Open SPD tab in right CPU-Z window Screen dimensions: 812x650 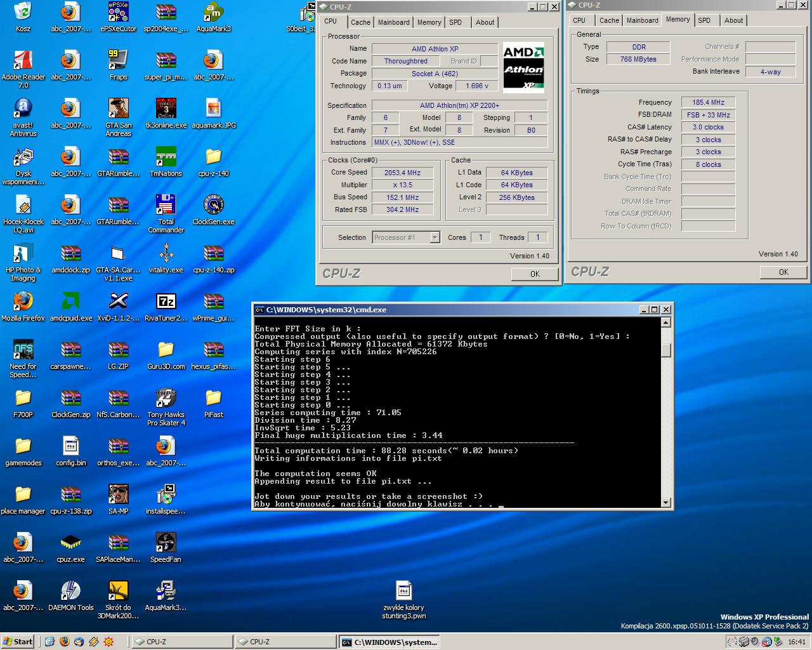click(704, 20)
